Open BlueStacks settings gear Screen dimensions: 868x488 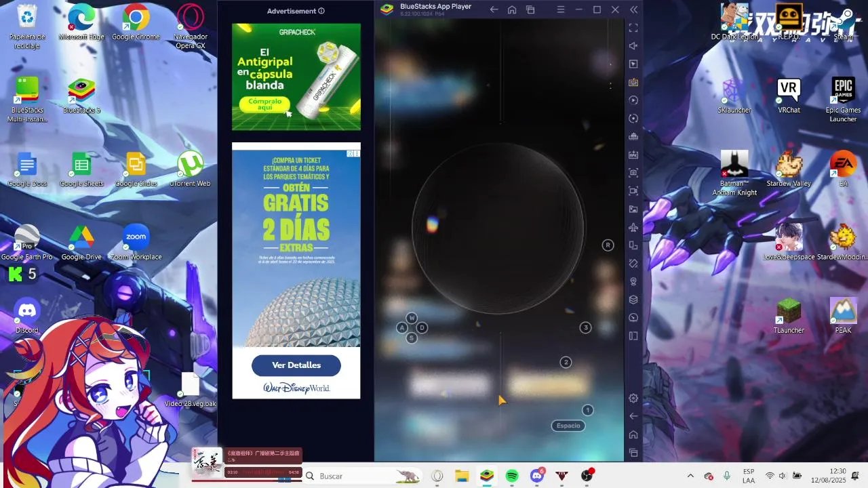633,399
